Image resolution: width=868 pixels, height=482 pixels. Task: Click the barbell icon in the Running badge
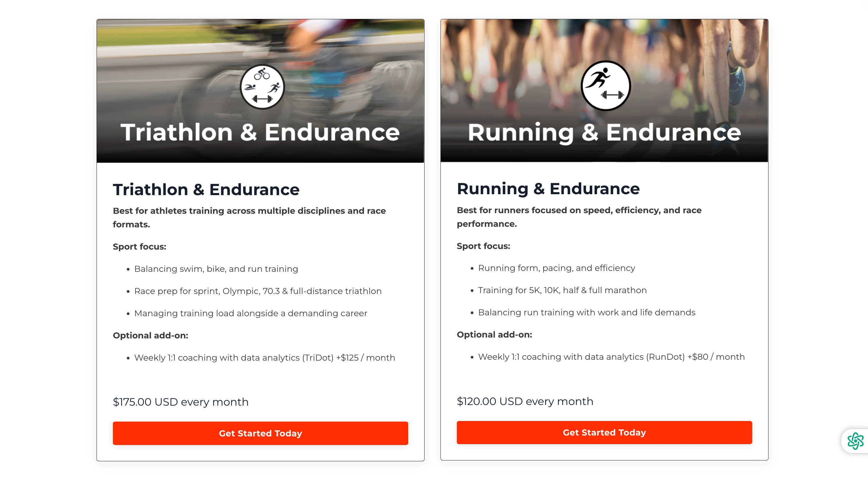click(612, 95)
